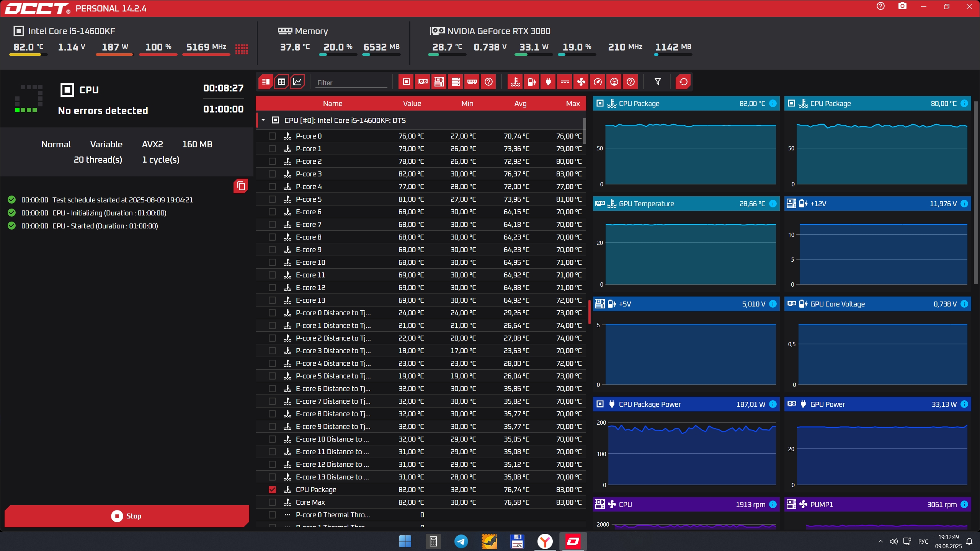Toggle the motherboard sensor filter icon

pyautogui.click(x=439, y=82)
